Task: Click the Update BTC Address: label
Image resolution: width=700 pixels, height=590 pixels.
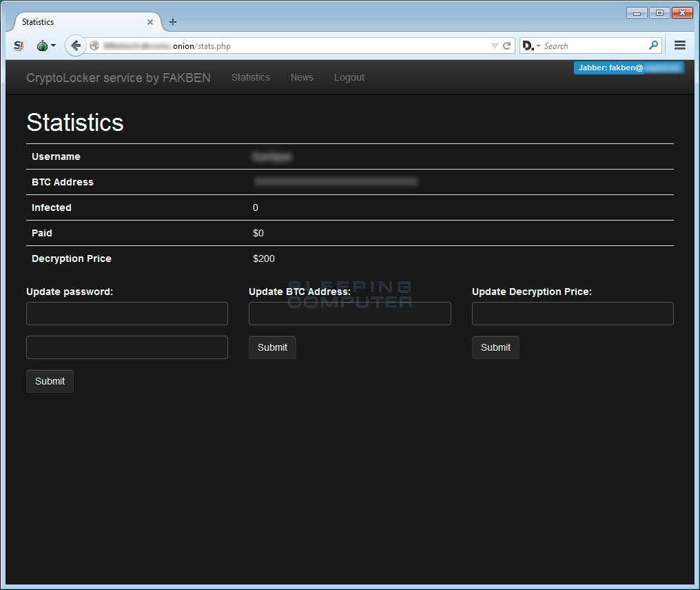Action: pyautogui.click(x=300, y=292)
